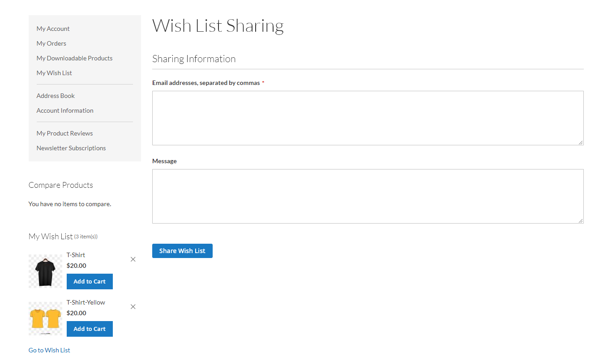This screenshot has height=364, width=612.
Task: View My Product Reviews
Action: [x=64, y=133]
